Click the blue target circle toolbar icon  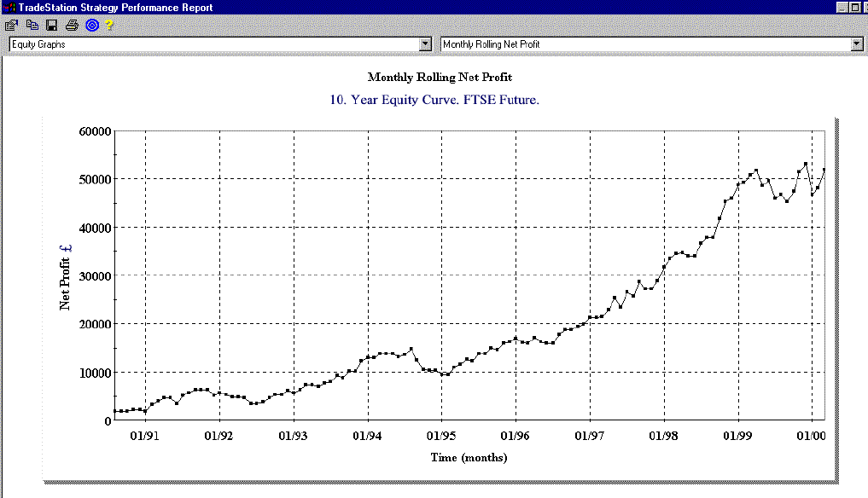click(92, 25)
